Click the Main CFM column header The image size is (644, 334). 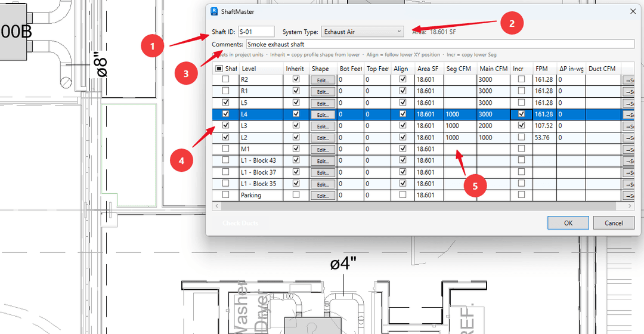coord(494,69)
